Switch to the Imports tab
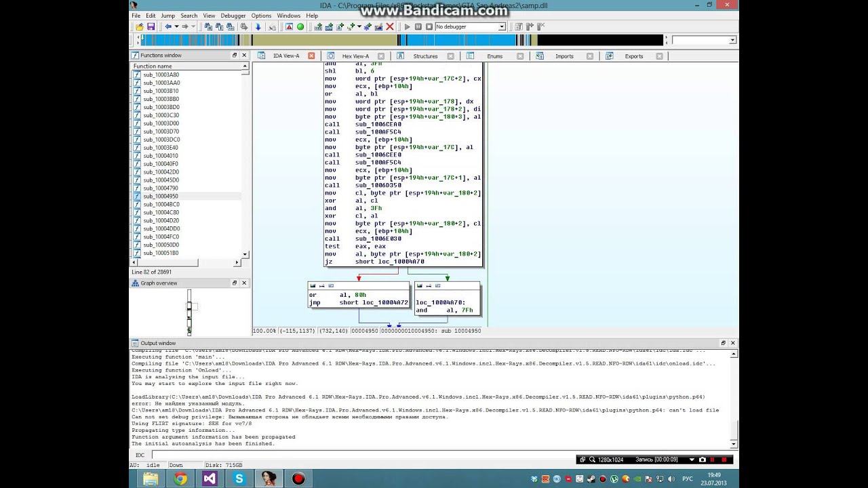Screen dimensions: 868x488 [564, 56]
